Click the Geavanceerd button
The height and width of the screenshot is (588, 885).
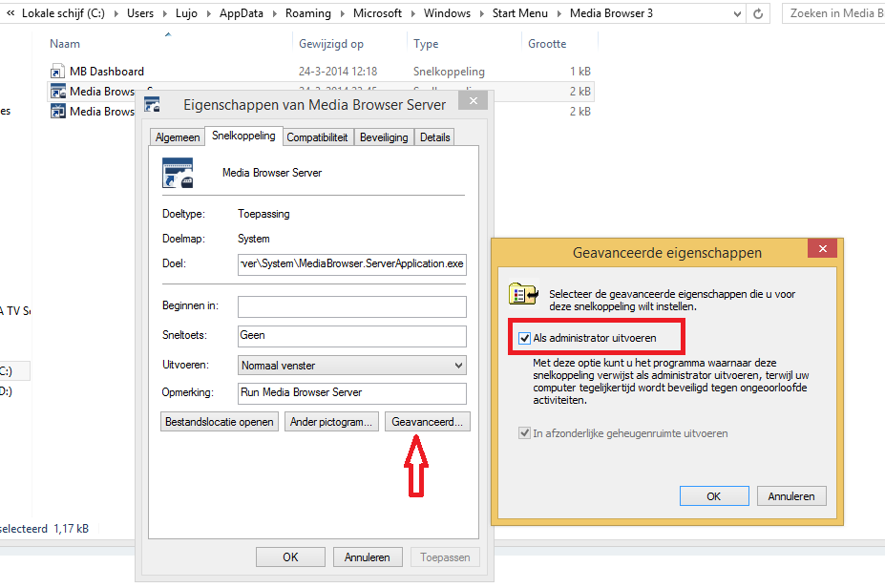pos(428,422)
